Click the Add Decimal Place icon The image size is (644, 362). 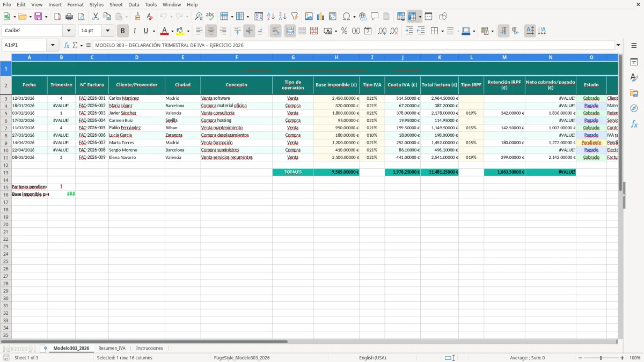[382, 31]
